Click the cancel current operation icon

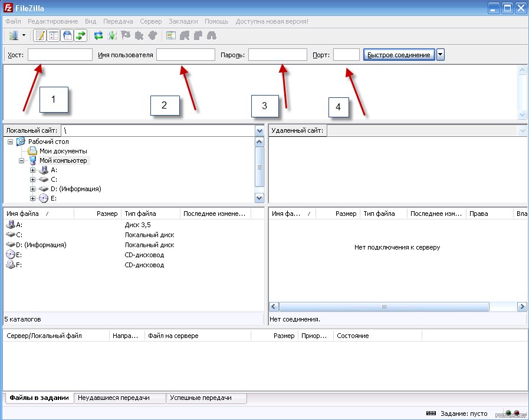click(126, 35)
